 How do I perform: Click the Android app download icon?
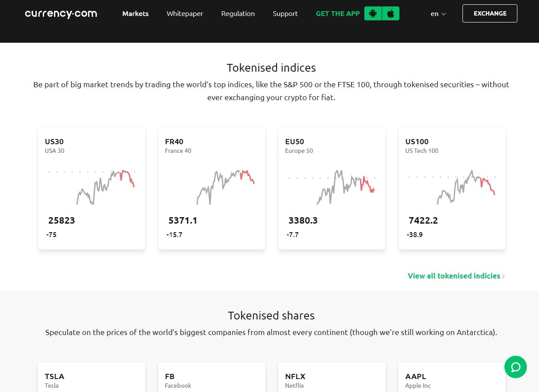point(373,13)
